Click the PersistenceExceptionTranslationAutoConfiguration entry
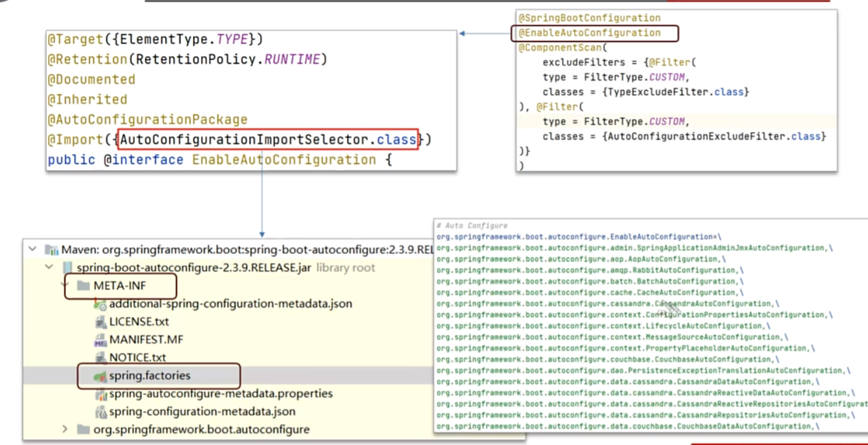Screen dimensions: 868x445 point(644,370)
